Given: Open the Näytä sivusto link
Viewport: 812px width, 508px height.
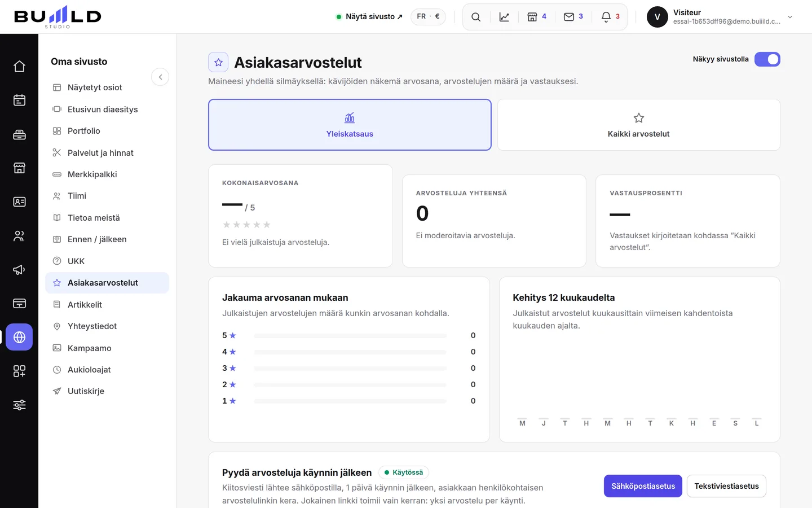Looking at the screenshot, I should point(369,17).
